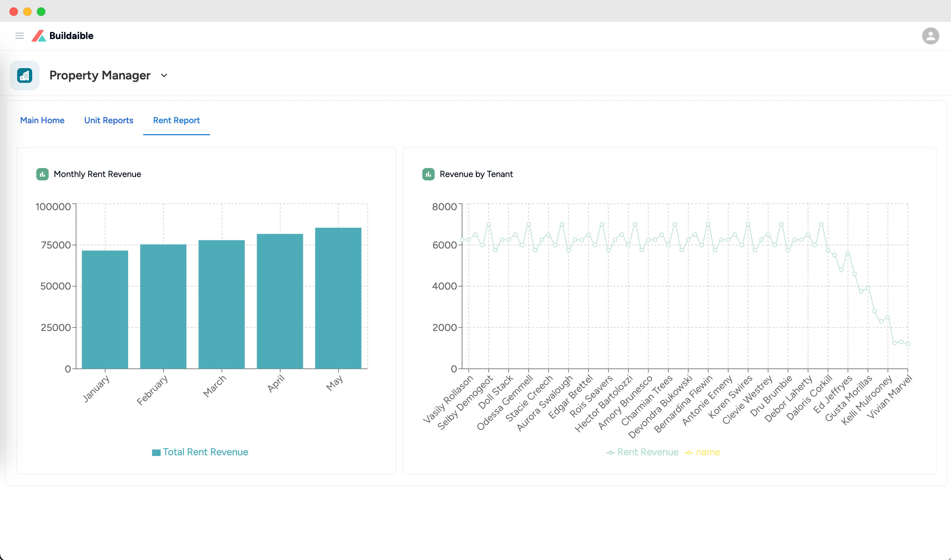Click the Vivian Marvel axis label
Image resolution: width=951 pixels, height=560 pixels.
pos(890,397)
